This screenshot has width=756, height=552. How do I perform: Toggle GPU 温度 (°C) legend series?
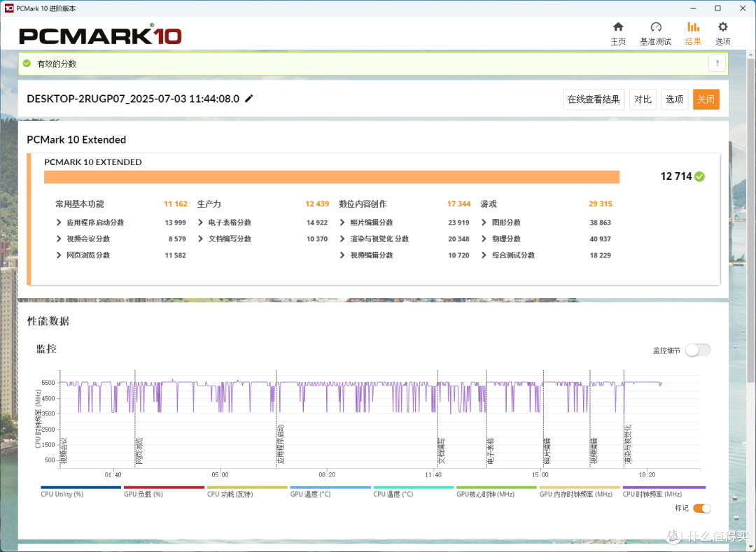tap(330, 491)
